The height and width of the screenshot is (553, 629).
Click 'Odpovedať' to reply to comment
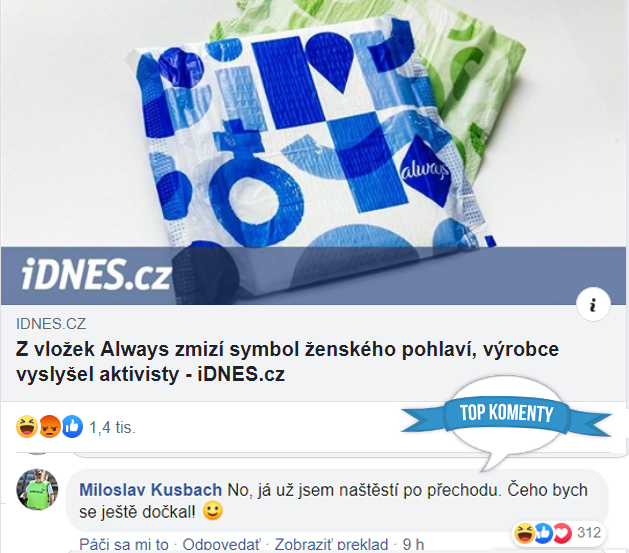tap(221, 545)
